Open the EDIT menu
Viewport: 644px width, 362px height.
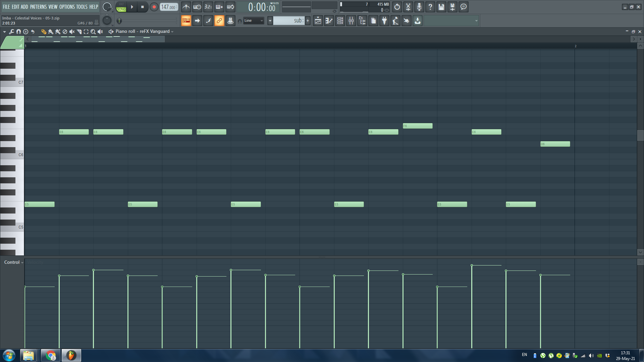coord(15,7)
